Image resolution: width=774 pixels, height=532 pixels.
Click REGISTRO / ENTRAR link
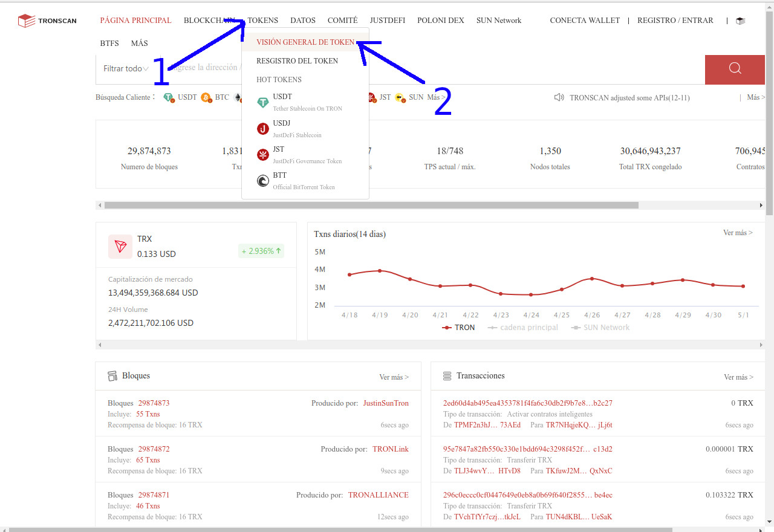point(675,21)
